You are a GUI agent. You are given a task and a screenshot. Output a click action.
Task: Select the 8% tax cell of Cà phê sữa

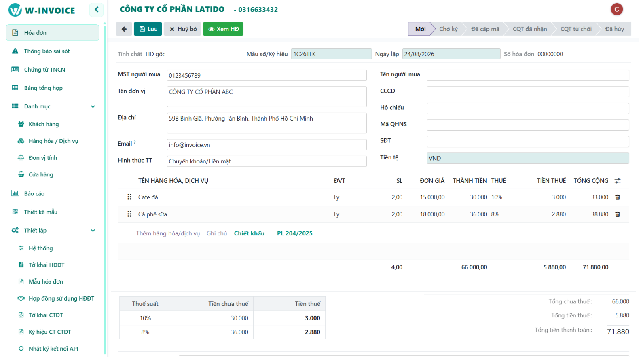click(495, 214)
